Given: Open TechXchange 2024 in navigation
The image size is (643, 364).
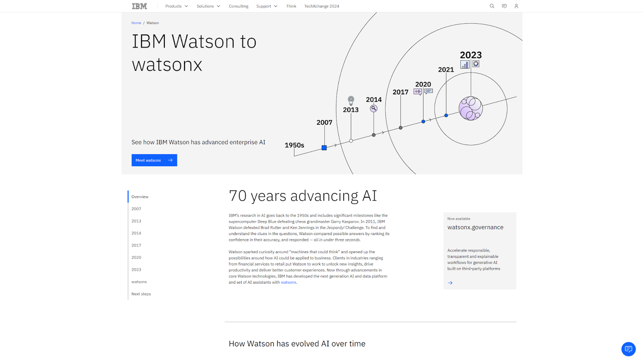Looking at the screenshot, I should [321, 6].
